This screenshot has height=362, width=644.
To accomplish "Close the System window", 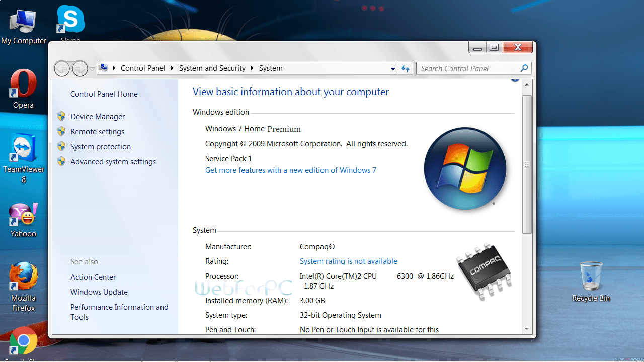I will pos(517,47).
